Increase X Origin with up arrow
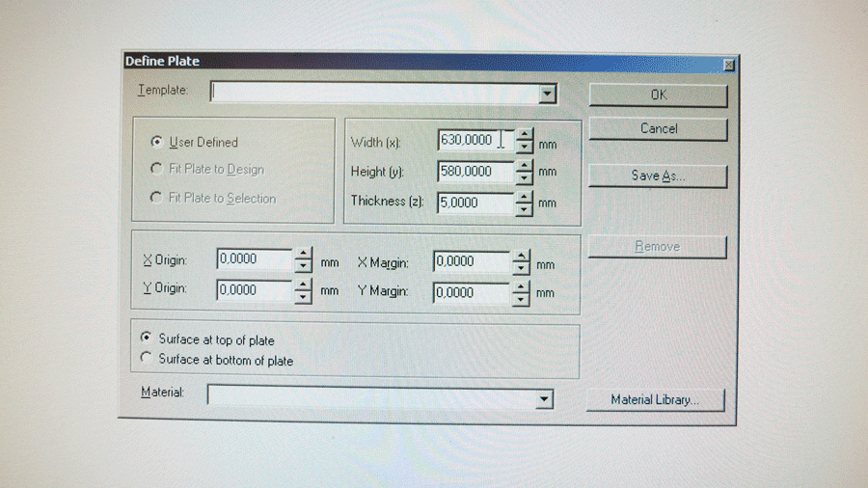 (x=304, y=254)
